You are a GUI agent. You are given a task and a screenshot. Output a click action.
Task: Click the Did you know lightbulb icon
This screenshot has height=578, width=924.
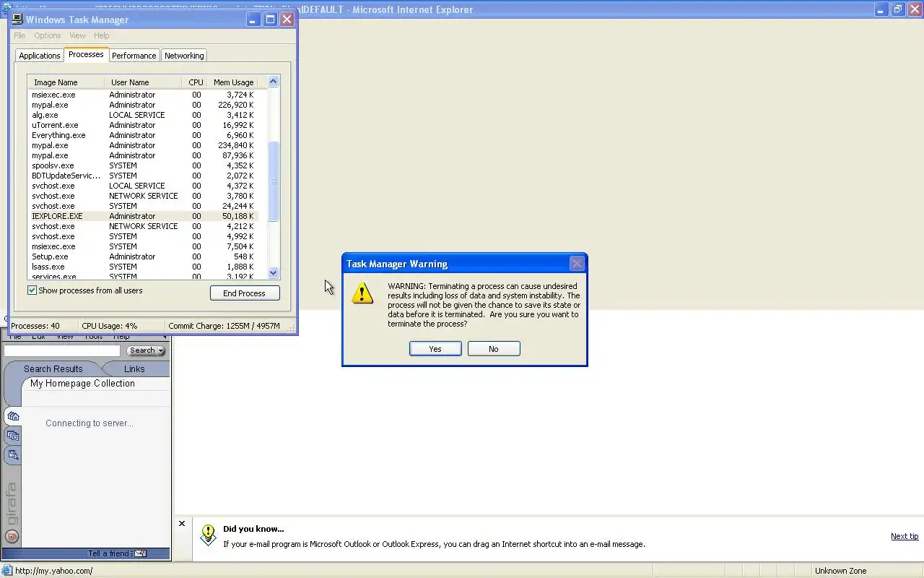pos(208,535)
